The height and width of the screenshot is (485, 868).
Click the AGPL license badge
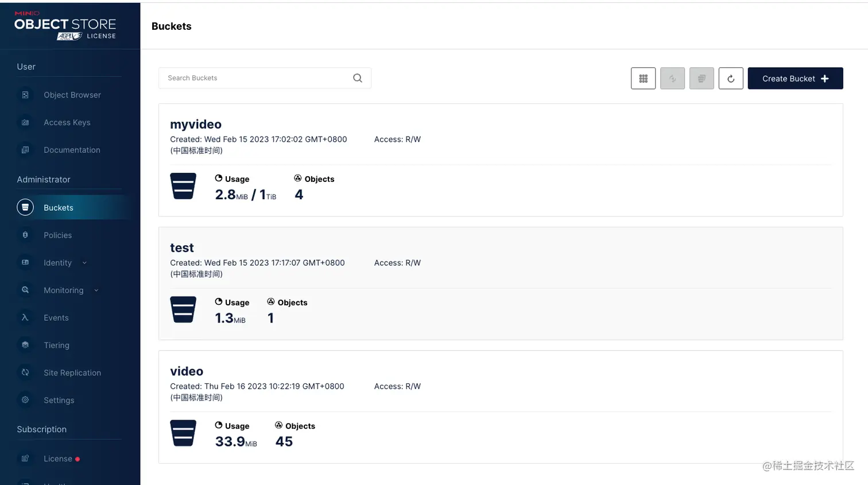[x=69, y=36]
